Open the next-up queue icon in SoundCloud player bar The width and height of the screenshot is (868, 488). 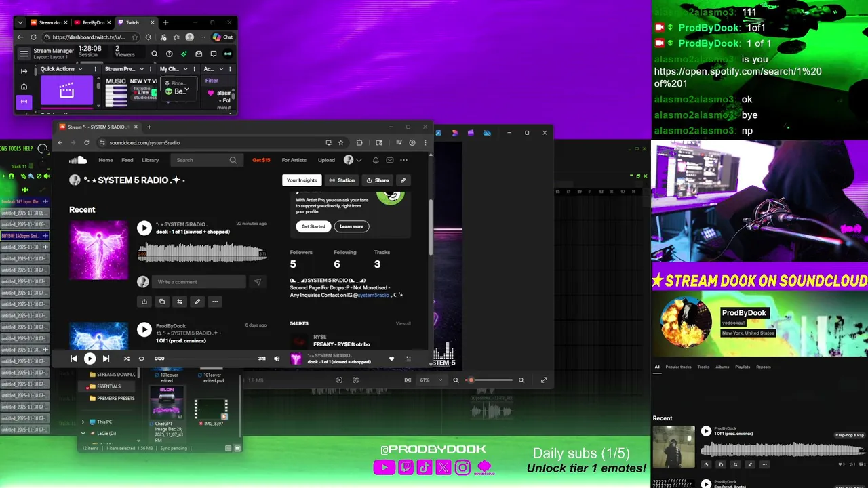coord(408,359)
